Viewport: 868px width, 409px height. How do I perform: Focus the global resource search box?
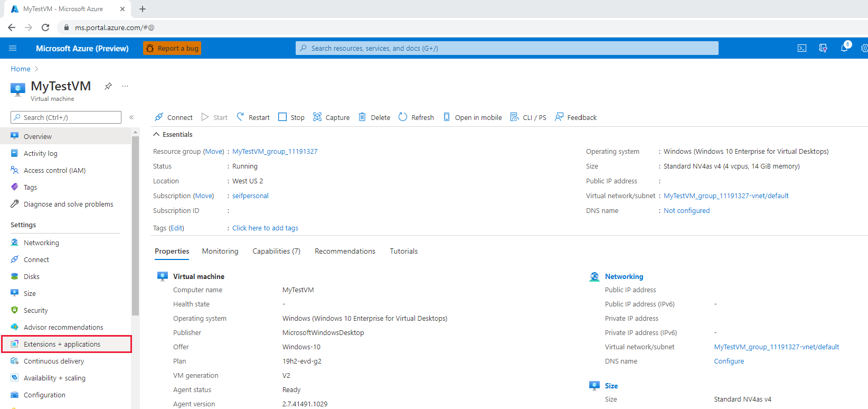click(507, 48)
